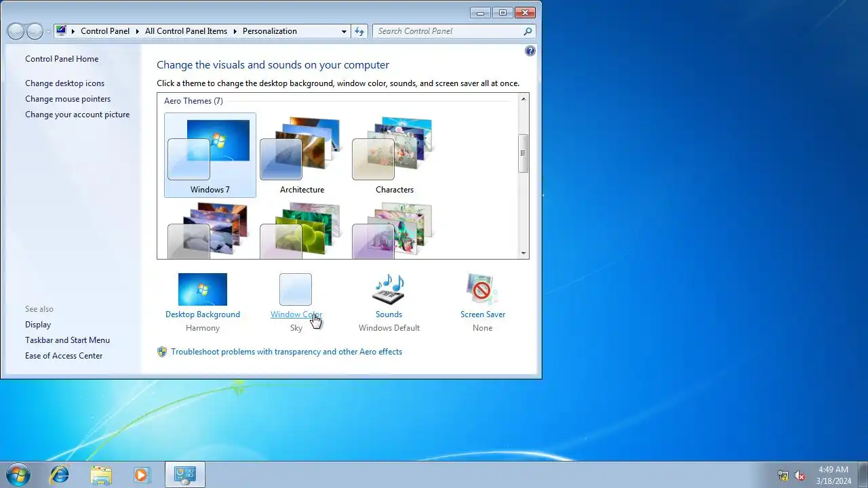Open Change your account picture
The width and height of the screenshot is (868, 488).
coord(77,115)
